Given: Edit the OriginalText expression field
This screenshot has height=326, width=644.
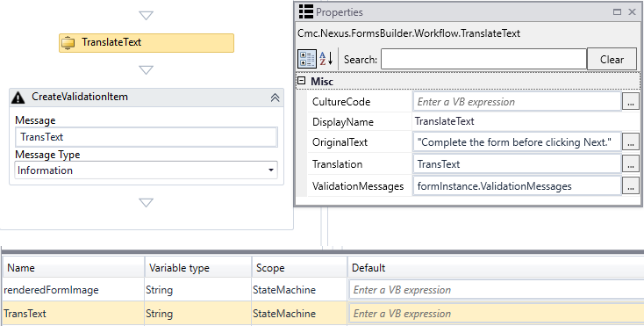Looking at the screenshot, I should tap(517, 142).
